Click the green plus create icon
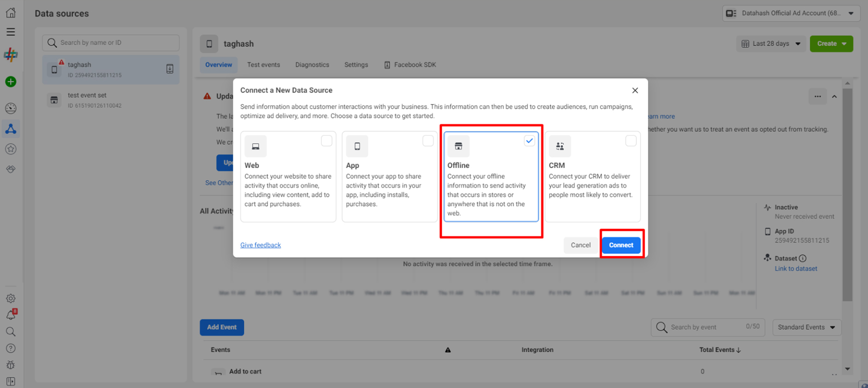Screen dimensions: 868x388 tap(11, 82)
